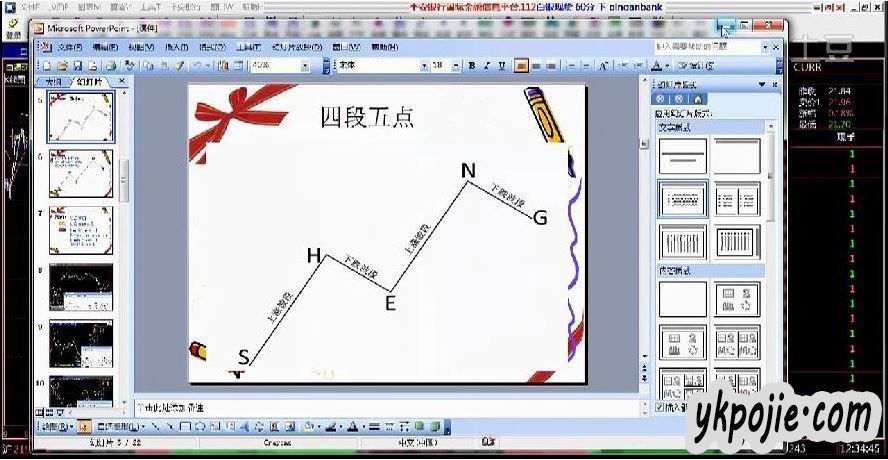Click the 自选图形 AutoShapes button
Image resolution: width=888 pixels, height=460 pixels.
[116, 426]
